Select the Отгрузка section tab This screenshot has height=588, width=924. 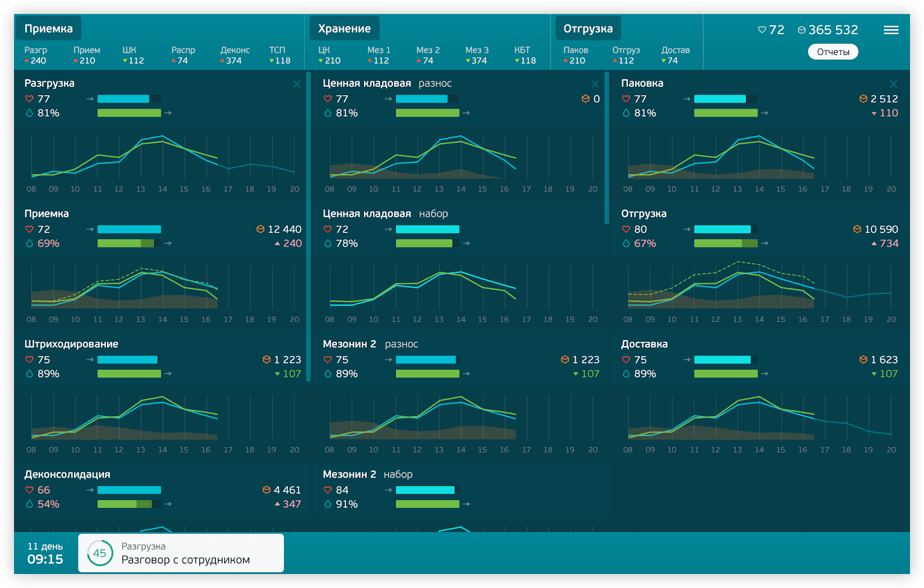pyautogui.click(x=588, y=29)
